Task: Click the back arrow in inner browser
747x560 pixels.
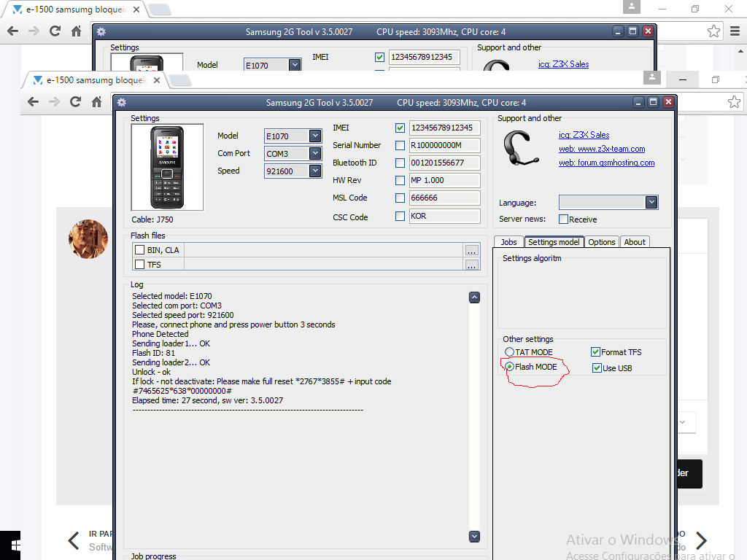Action: click(33, 101)
